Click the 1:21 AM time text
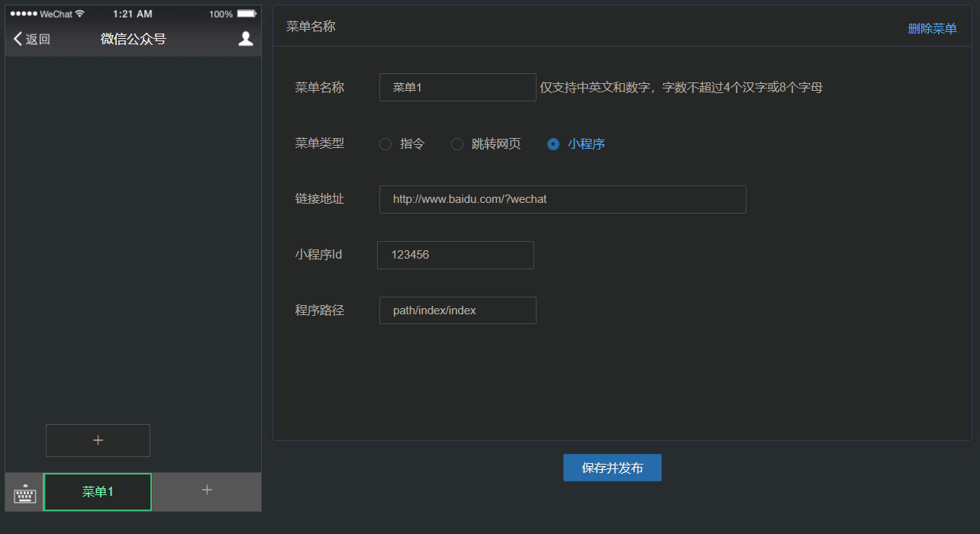This screenshot has height=534, width=980. (132, 14)
